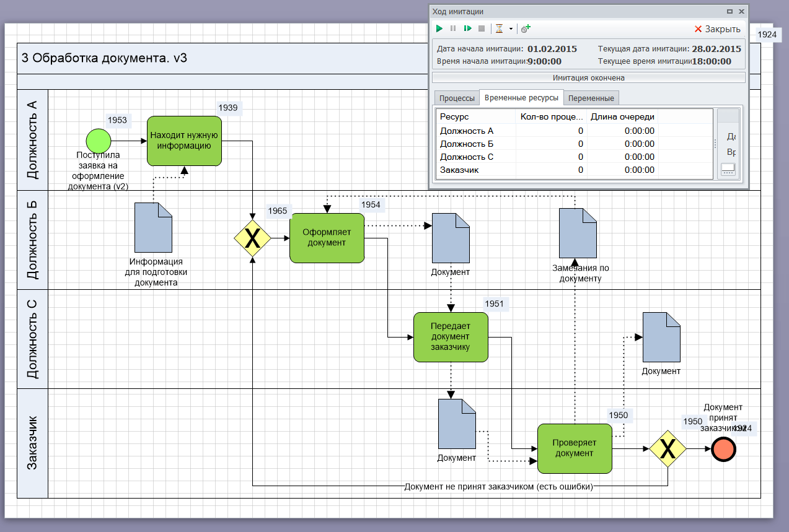The width and height of the screenshot is (789, 532).
Task: Click the Pause simulation icon
Action: tap(453, 28)
